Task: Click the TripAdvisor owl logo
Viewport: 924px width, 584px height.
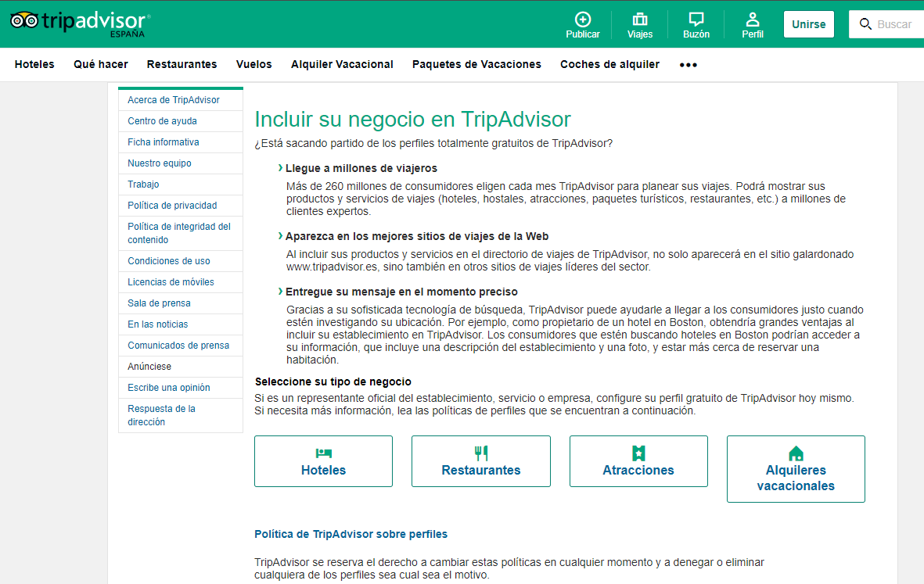Action: (x=25, y=21)
